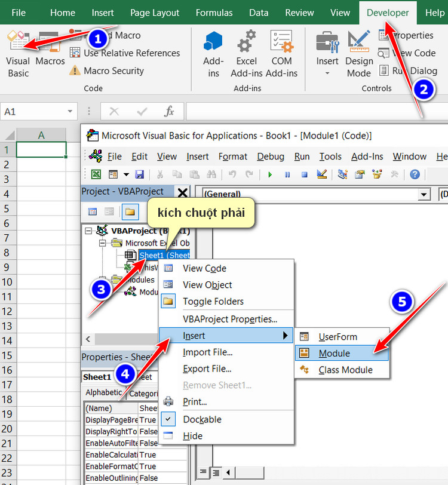Viewport: 448px width, 485px height.
Task: Select column A header
Action: (x=41, y=135)
